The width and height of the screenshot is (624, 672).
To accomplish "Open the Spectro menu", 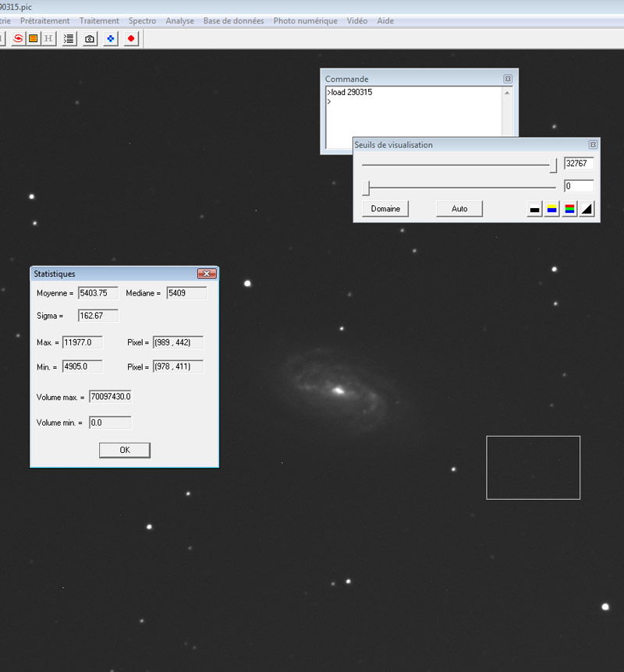I will point(142,20).
